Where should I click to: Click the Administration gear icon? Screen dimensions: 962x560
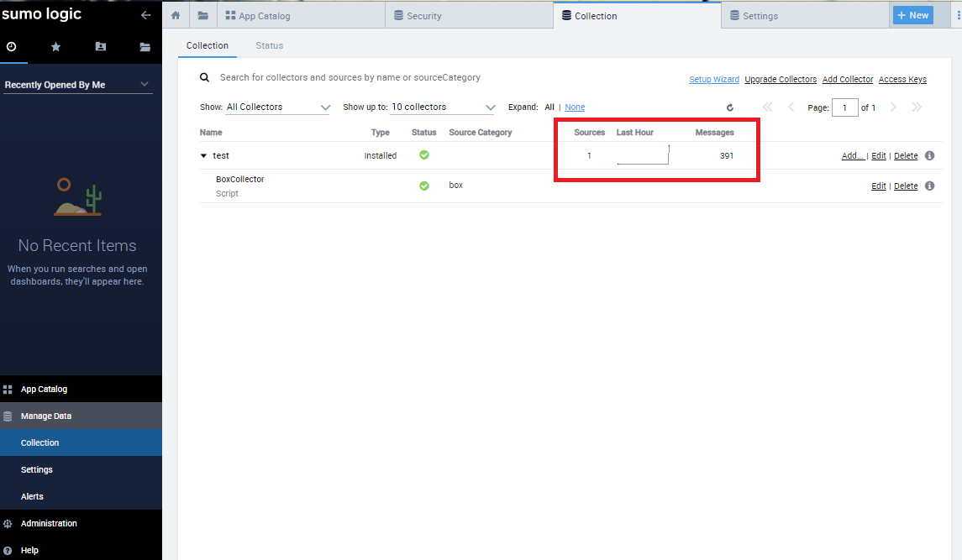point(8,523)
